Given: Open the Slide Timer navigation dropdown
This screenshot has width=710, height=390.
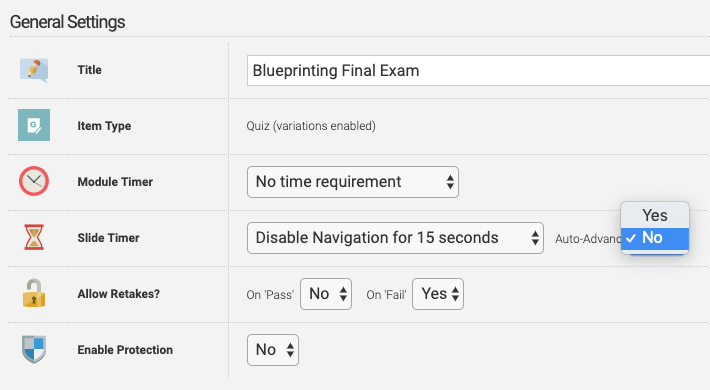Looking at the screenshot, I should pyautogui.click(x=395, y=238).
